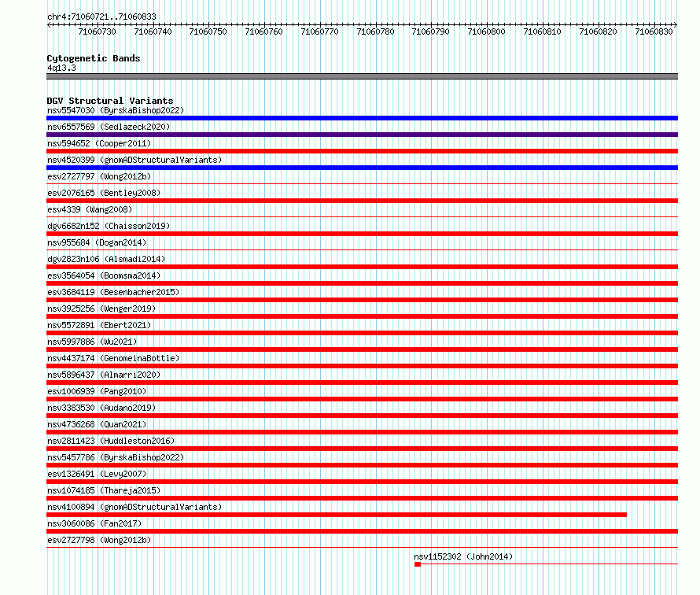Open variant nsv5572891 (Ebert2021)
Screen dimensions: 700x595
[x=99, y=325]
